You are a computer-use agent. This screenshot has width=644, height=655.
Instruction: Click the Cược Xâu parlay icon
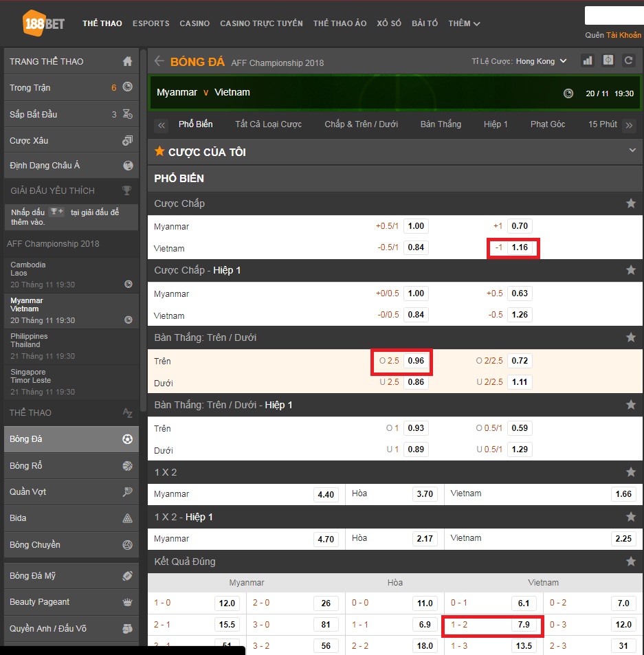coord(127,140)
